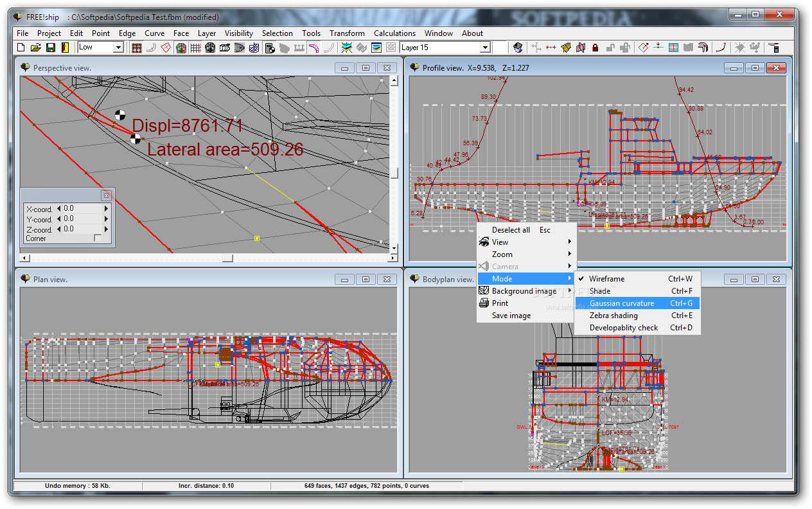Click Save image in context menu
The image size is (812, 509).
pos(526,316)
